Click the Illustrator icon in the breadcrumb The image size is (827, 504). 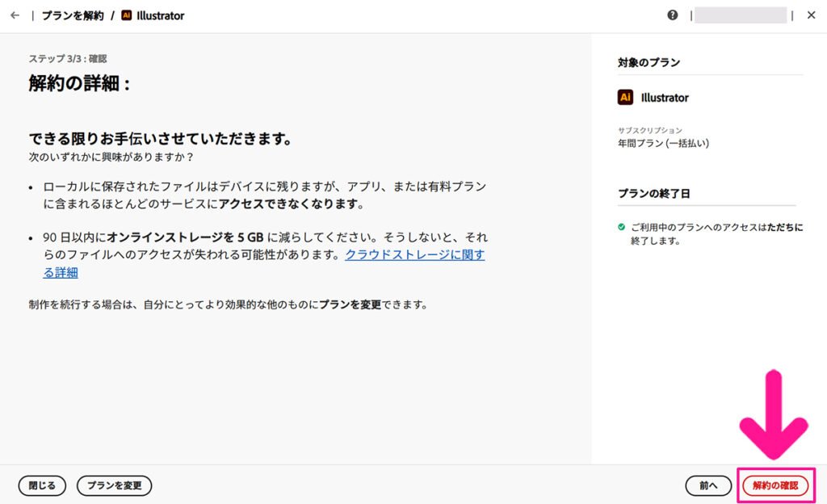click(x=126, y=15)
